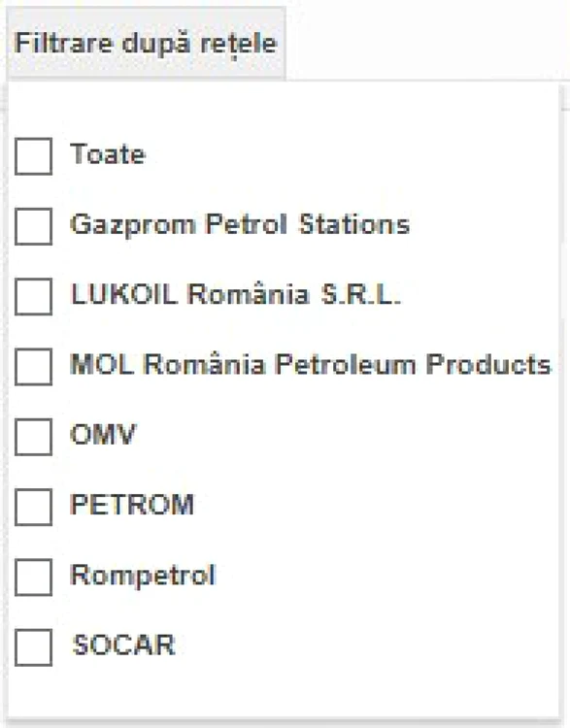Tick the Rompetrol checkbox
Viewport: 570px width, 728px height.
(33, 578)
